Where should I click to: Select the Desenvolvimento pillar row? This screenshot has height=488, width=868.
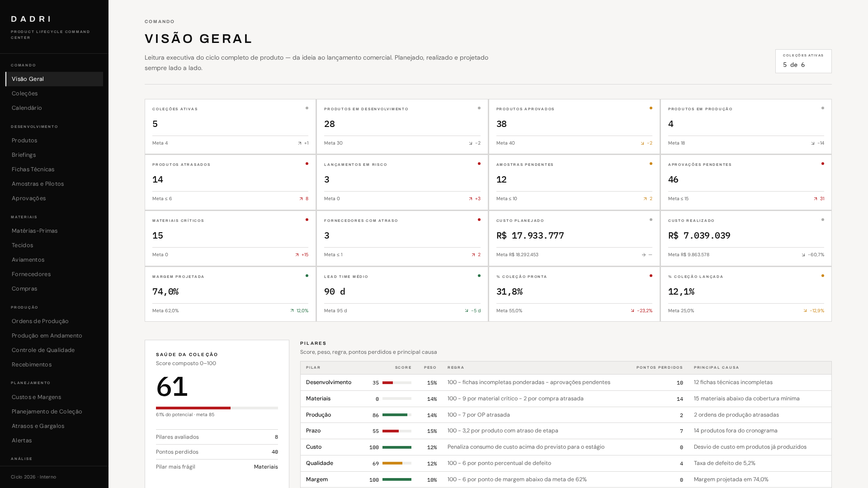566,383
